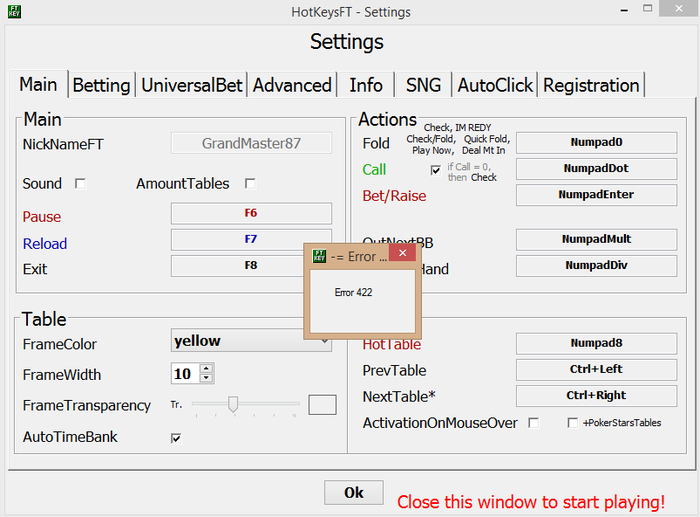Click the FrameTransparency slider handle

[233, 404]
